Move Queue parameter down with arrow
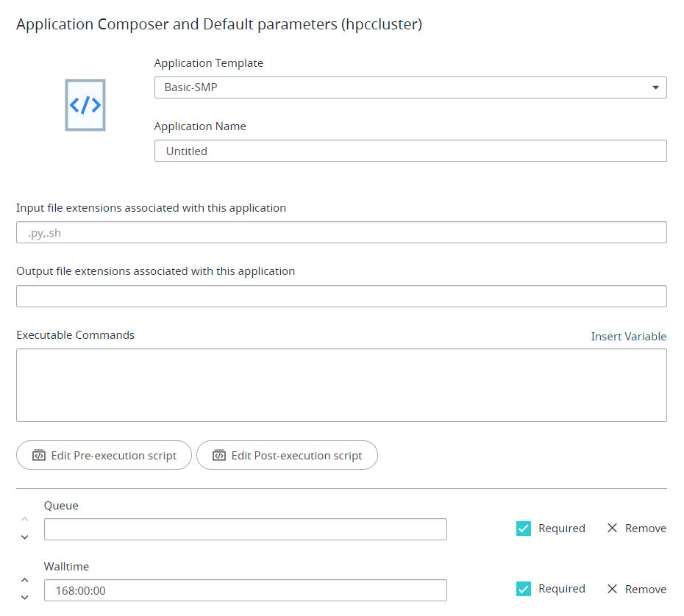Viewport: 684px width, 616px height. tap(24, 537)
